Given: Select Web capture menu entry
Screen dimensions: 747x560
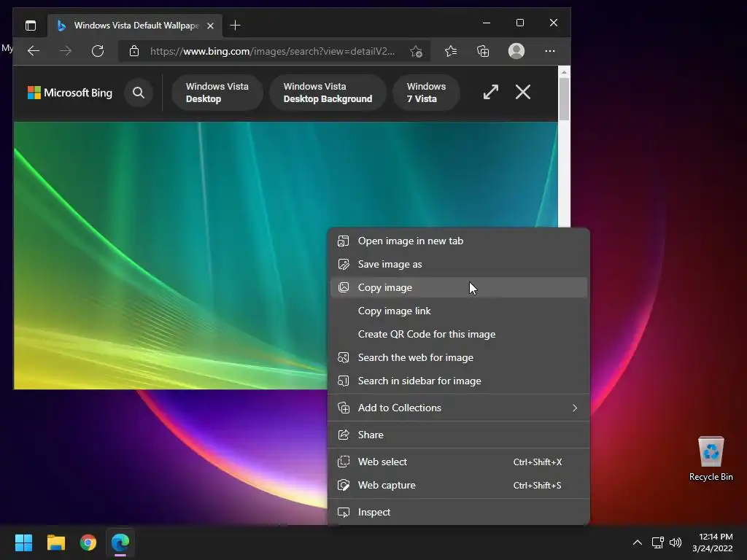Looking at the screenshot, I should [458, 485].
